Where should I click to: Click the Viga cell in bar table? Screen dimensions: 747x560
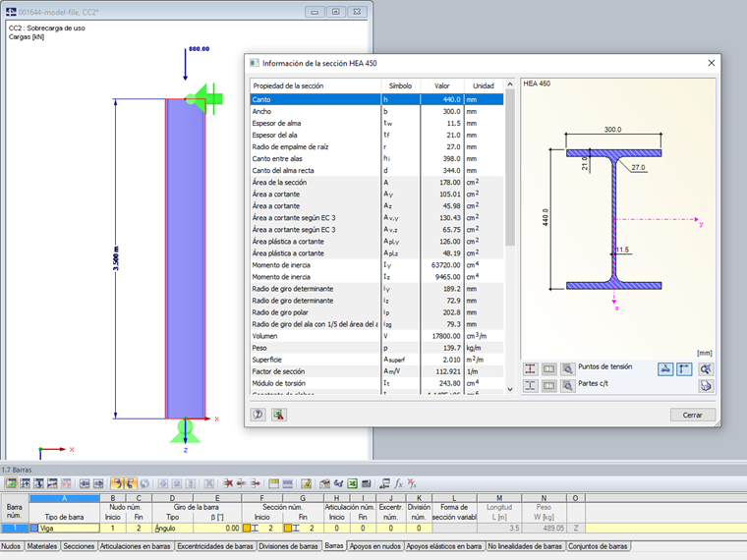click(69, 529)
